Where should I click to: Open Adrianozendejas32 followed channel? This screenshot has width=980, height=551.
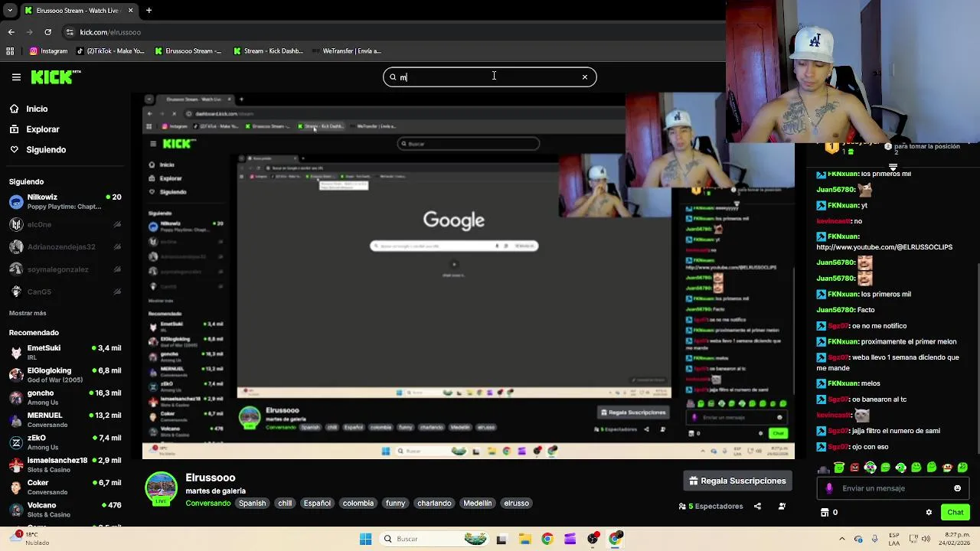(x=64, y=246)
